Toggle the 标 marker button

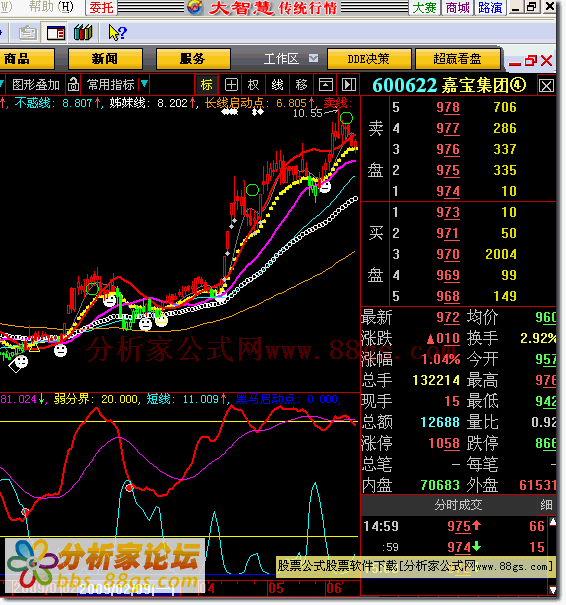pos(206,84)
